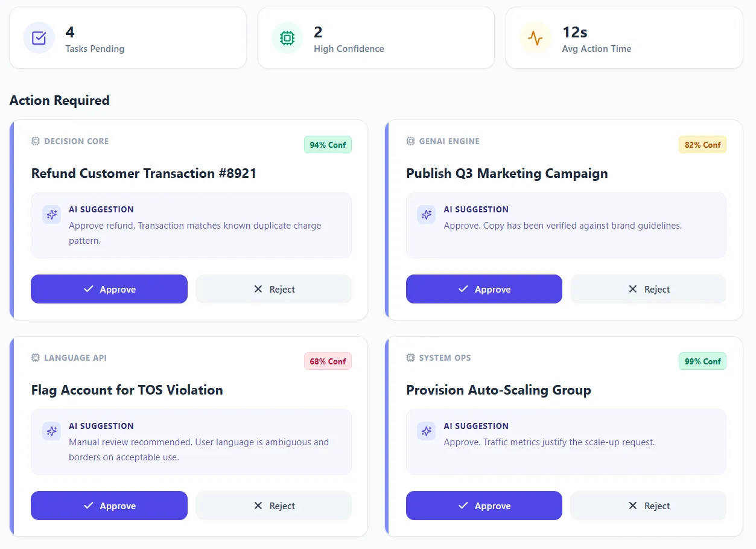Reject the Provision Auto-Scaling Group task
The height and width of the screenshot is (549, 756).
tap(648, 506)
